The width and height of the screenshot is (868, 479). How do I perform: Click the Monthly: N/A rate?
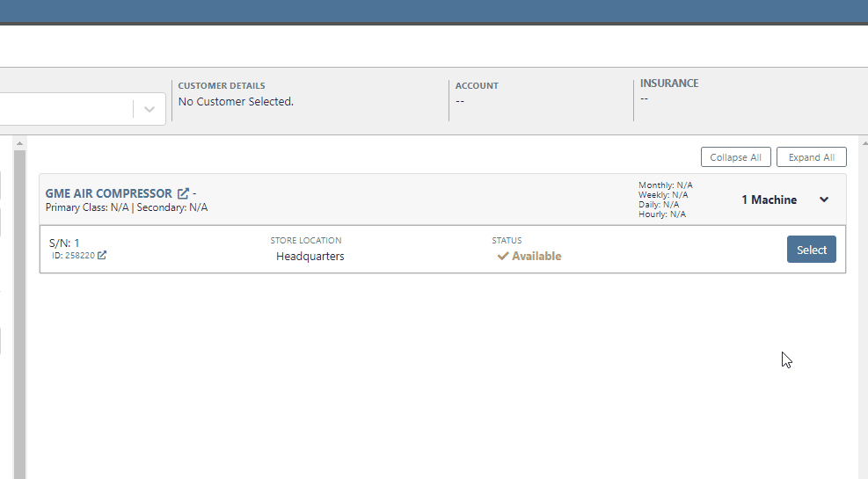point(666,185)
